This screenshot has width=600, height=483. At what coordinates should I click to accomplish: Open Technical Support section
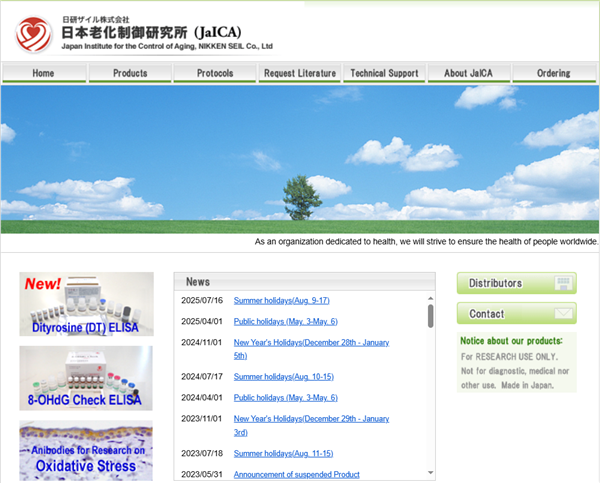[384, 73]
